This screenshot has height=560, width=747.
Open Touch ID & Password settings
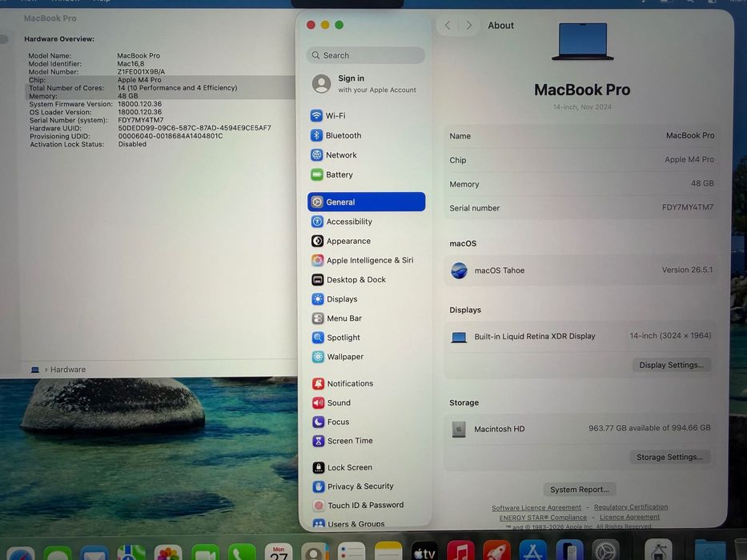(358, 506)
